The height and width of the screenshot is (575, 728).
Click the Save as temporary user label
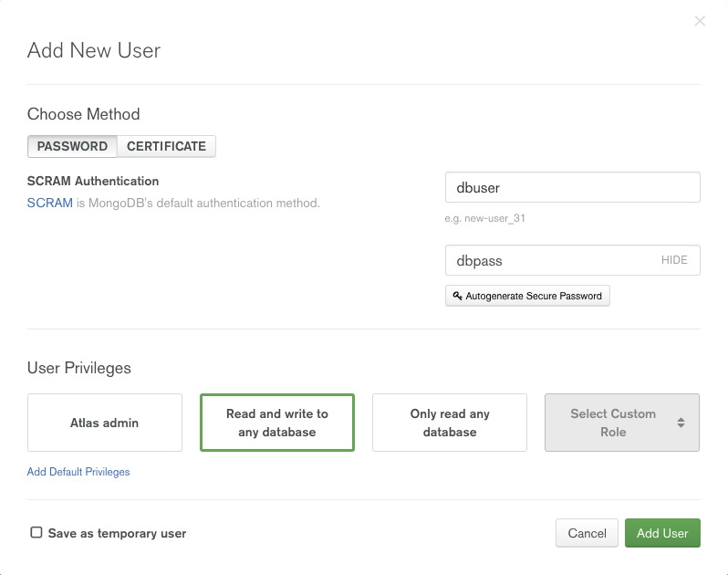point(117,533)
